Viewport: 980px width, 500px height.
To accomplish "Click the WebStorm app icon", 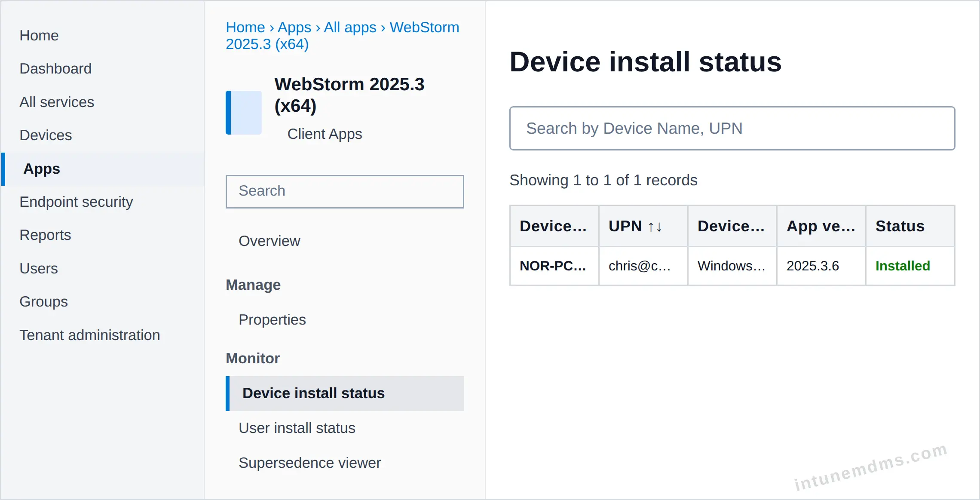I will tap(244, 113).
